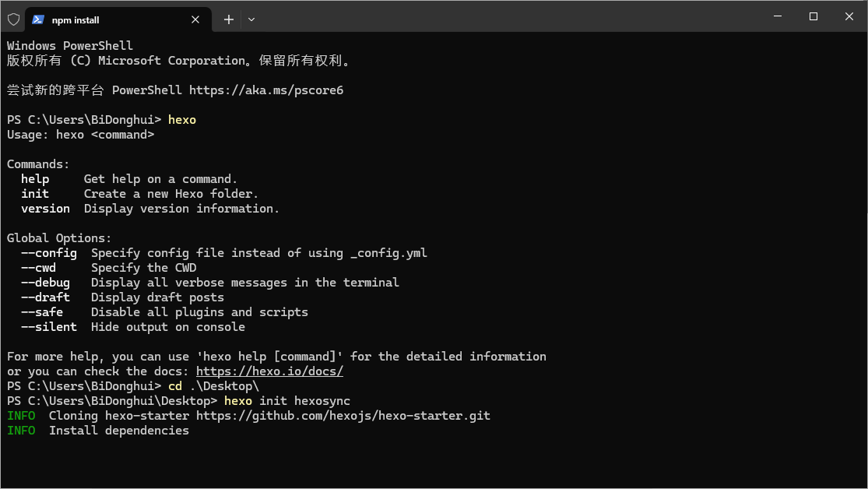This screenshot has height=489, width=868.
Task: Open a new tab with the plus button
Action: click(229, 19)
